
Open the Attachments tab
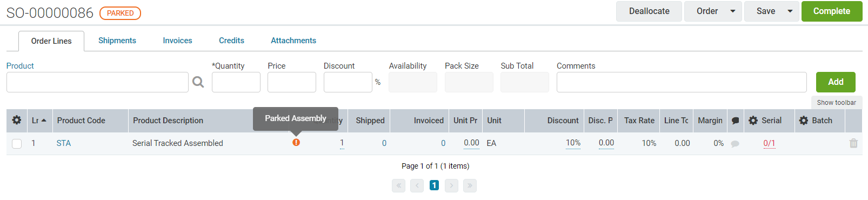point(293,41)
